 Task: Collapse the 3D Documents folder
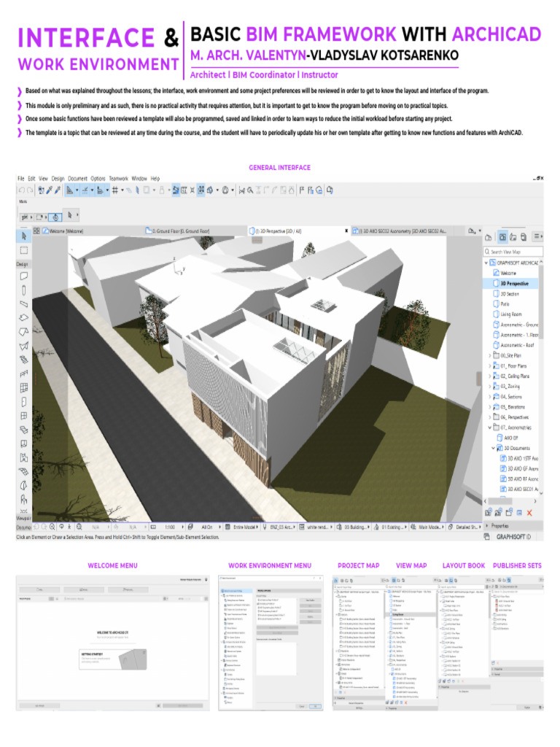(x=494, y=448)
